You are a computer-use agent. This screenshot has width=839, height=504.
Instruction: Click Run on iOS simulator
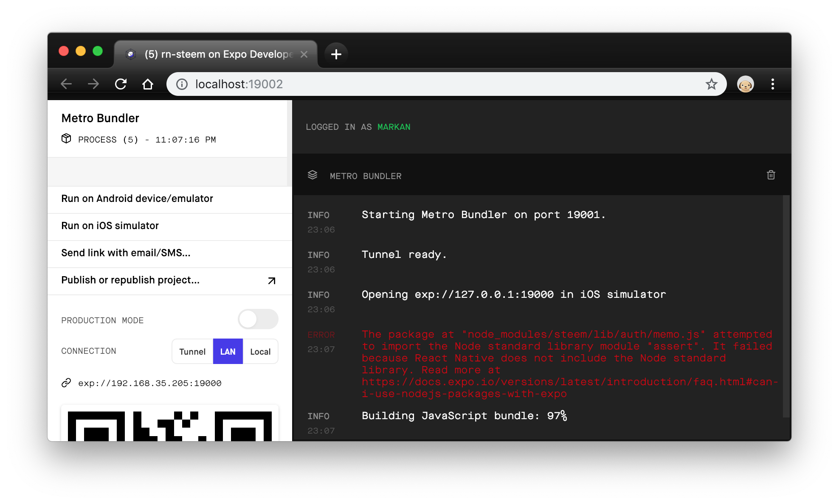pos(110,226)
